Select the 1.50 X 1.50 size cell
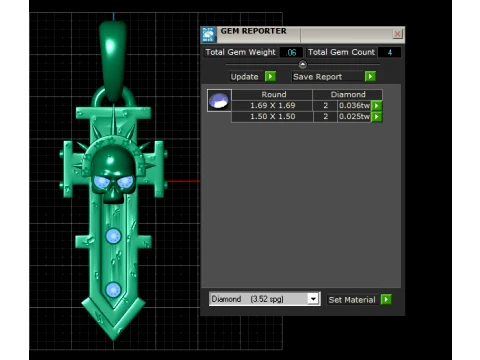 click(272, 117)
